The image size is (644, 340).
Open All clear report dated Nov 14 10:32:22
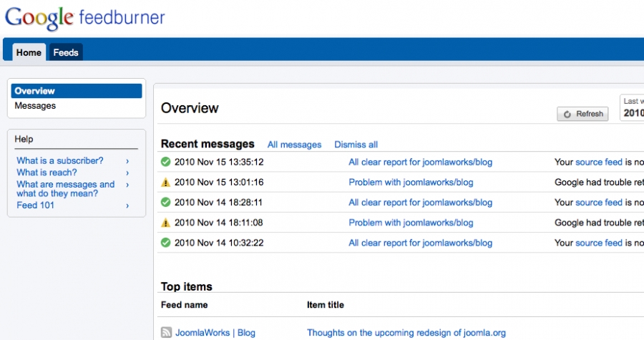420,243
